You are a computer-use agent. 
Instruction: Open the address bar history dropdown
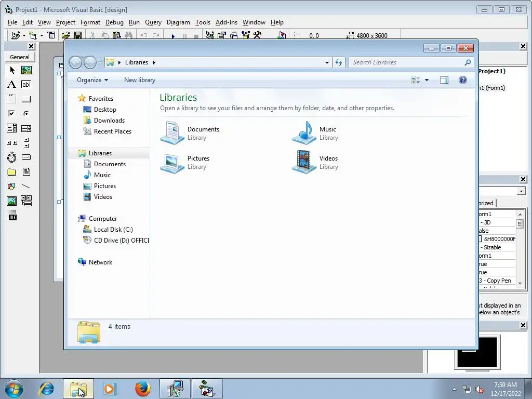click(x=327, y=62)
